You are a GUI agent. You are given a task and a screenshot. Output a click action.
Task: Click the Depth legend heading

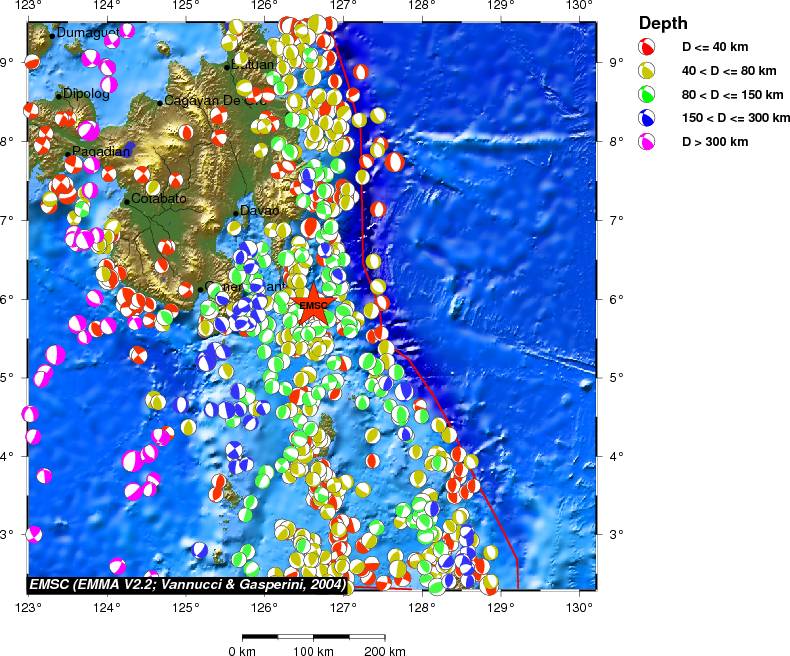tap(662, 23)
